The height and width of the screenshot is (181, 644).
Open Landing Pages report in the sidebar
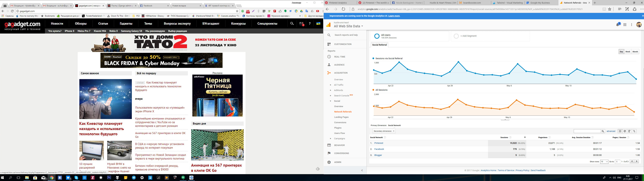click(341, 117)
